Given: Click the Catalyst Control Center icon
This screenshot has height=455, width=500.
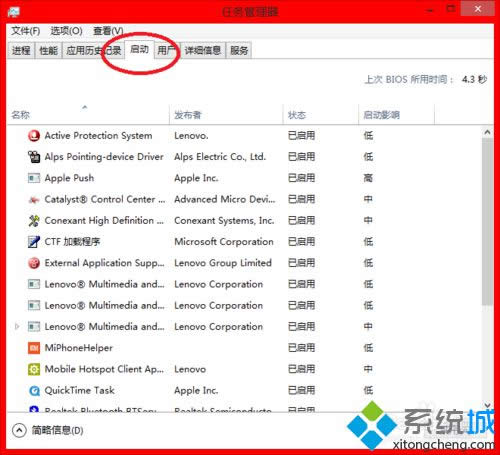Looking at the screenshot, I should [34, 200].
